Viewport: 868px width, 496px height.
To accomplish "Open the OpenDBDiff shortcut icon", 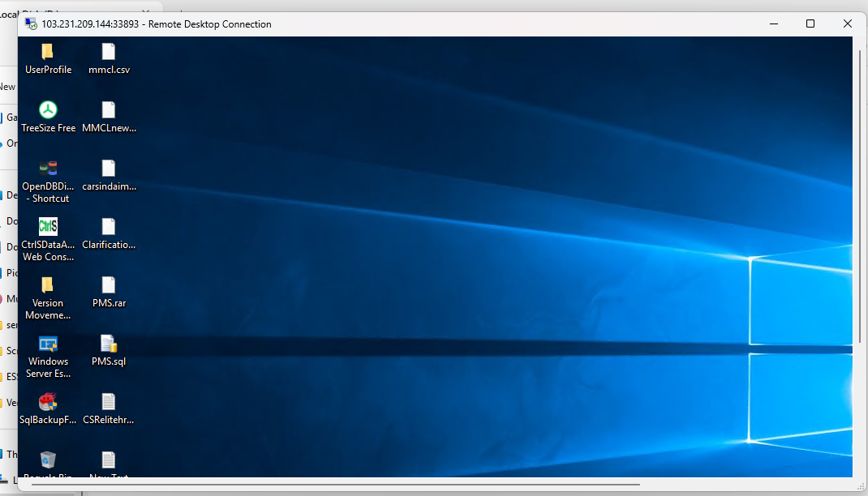I will pos(48,169).
